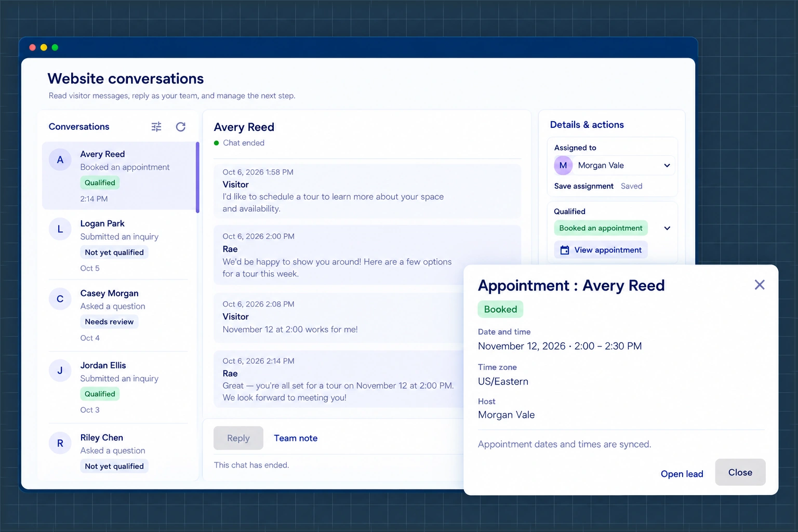Image resolution: width=798 pixels, height=532 pixels.
Task: Click Avery Reed's Qualified badge
Action: tap(100, 183)
